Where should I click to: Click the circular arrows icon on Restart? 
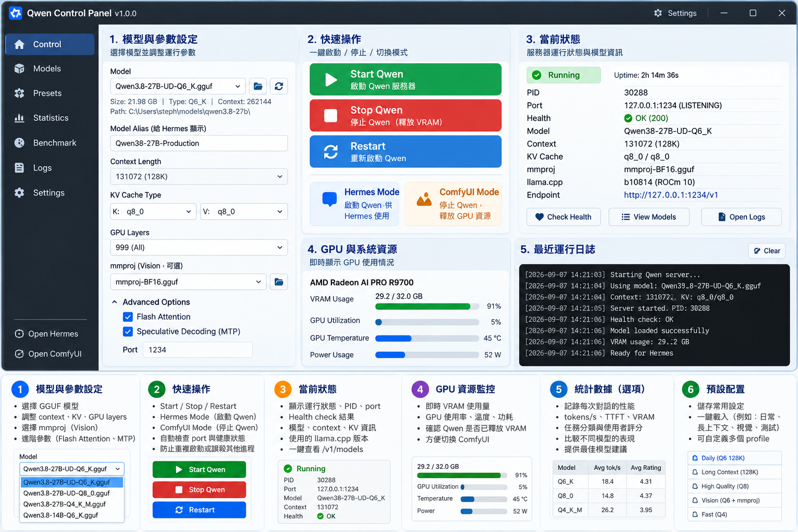(x=331, y=152)
